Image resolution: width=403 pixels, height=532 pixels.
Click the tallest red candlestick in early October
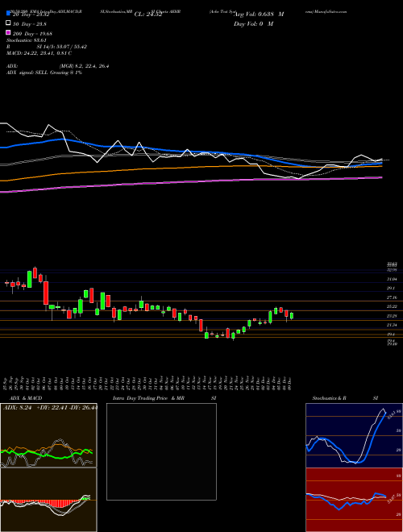pyautogui.click(x=46, y=293)
